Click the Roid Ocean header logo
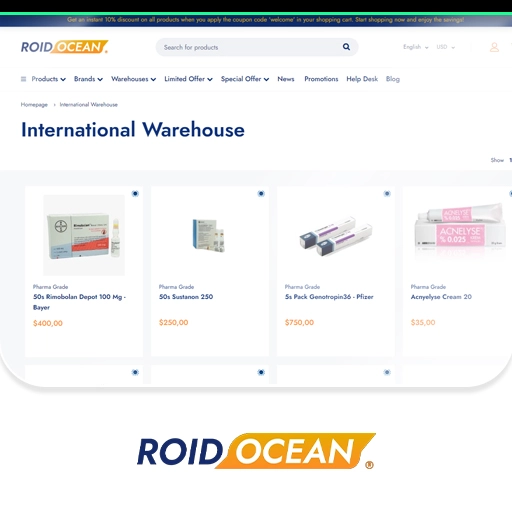The image size is (512, 512). pyautogui.click(x=64, y=47)
